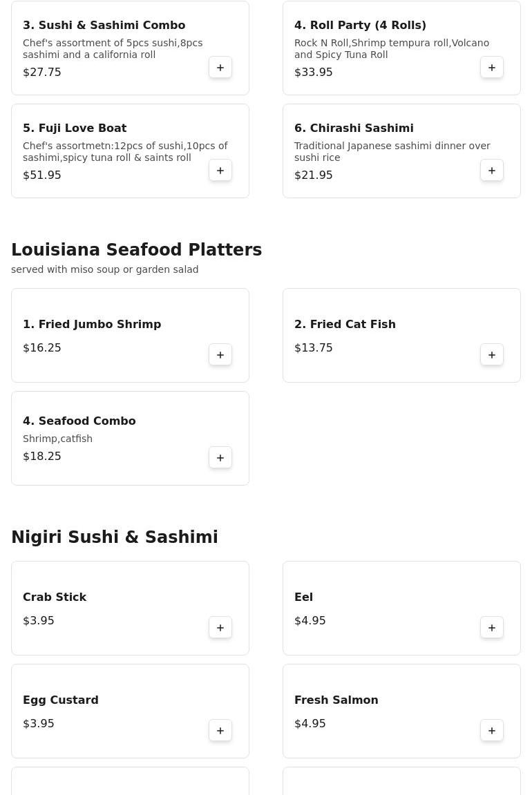The image size is (532, 795).
Task: Click the Louisiana Seafood Platters heading
Action: tap(136, 250)
